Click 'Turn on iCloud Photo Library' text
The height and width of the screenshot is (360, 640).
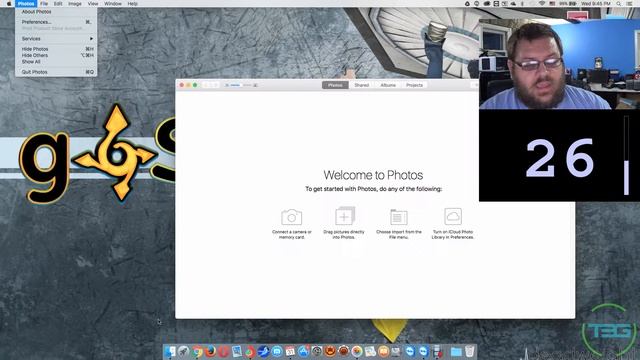click(453, 234)
